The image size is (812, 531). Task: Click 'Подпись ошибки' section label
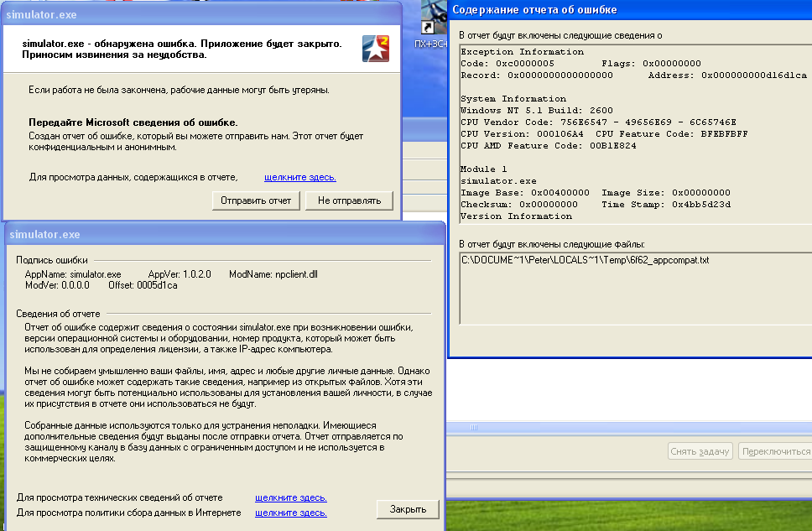(x=52, y=260)
